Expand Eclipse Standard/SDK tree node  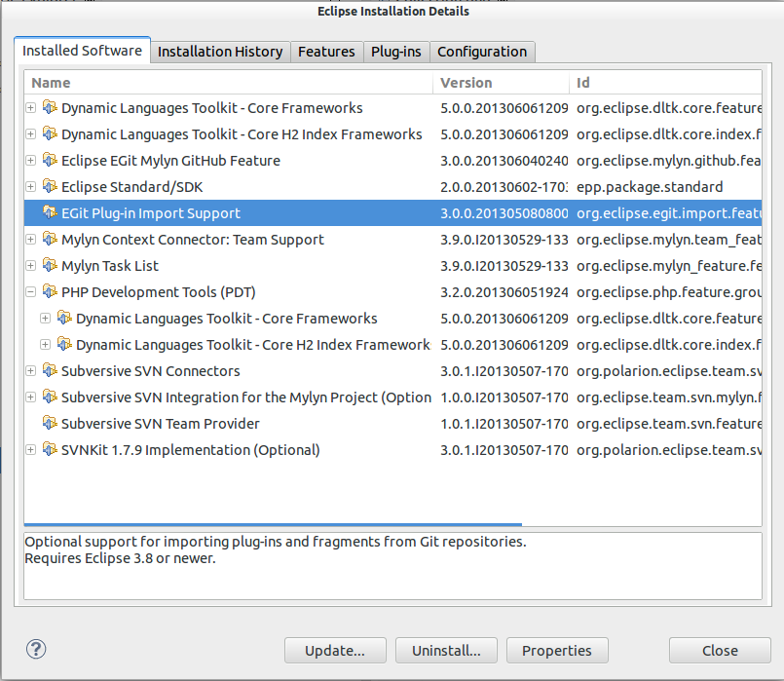(31, 187)
